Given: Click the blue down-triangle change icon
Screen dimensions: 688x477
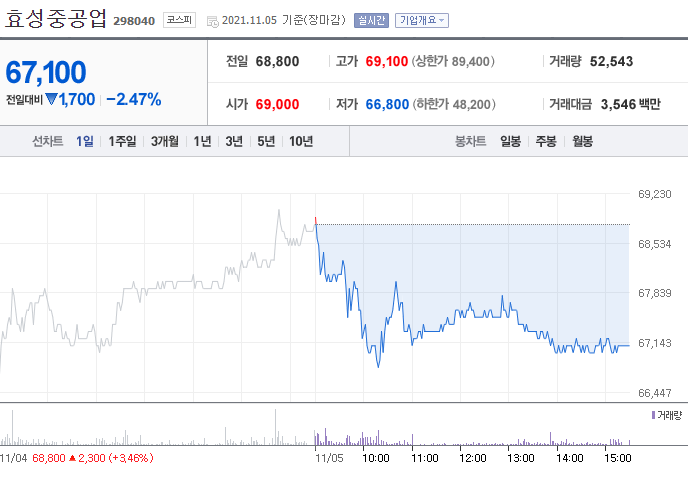Looking at the screenshot, I should (x=51, y=100).
